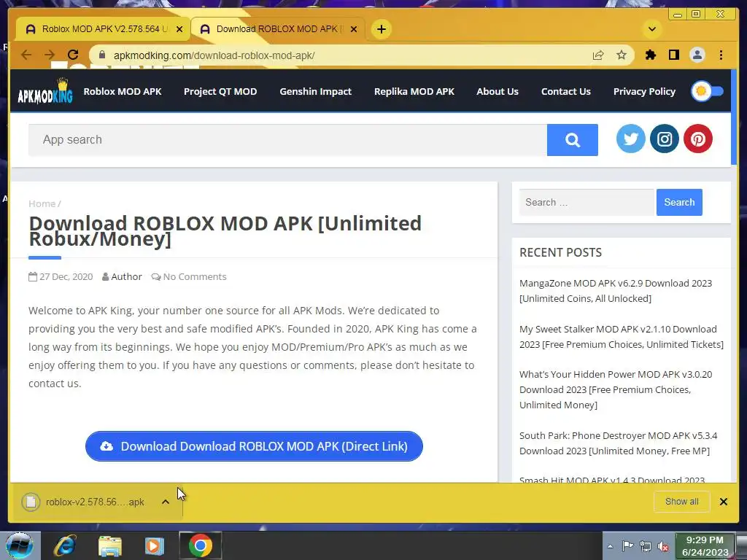This screenshot has width=747, height=560.
Task: Open Chrome's three-dot menu
Action: click(x=721, y=55)
